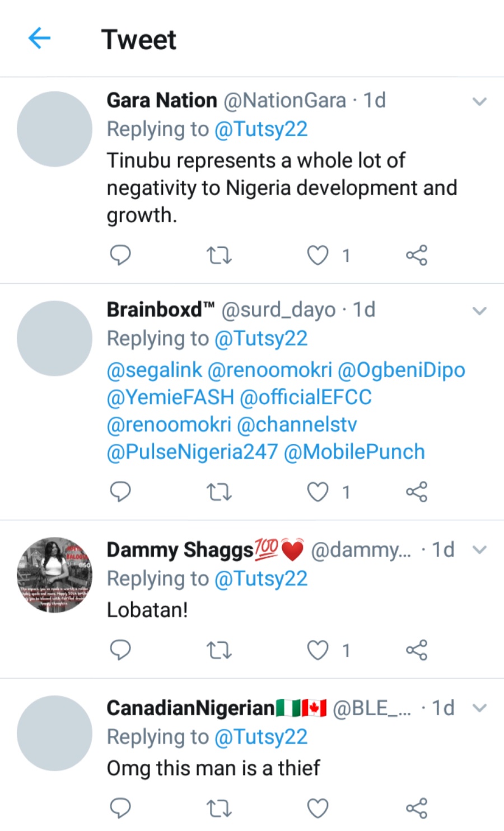Screen dimensions: 504x831
Task: Retweet CanadianNigerian's thief tweet
Action: coord(218,809)
